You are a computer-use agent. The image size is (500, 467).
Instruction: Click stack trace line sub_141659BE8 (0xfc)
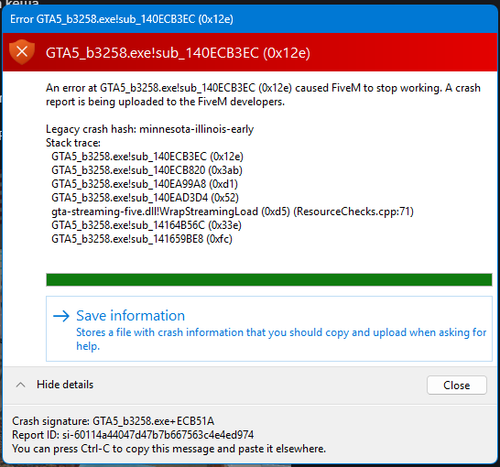click(x=142, y=239)
